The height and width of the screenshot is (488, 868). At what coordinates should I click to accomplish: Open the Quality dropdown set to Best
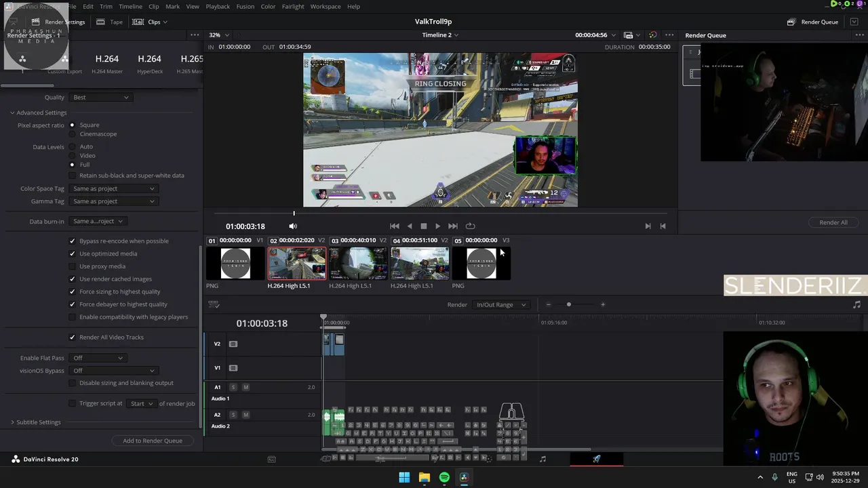tap(100, 98)
